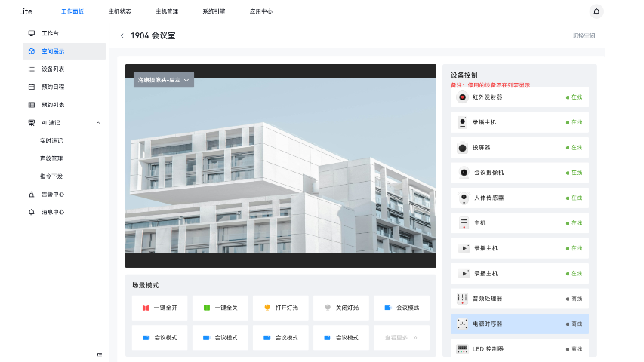
Task: Click the 在线 status of 会议摄像机
Action: [x=575, y=173]
